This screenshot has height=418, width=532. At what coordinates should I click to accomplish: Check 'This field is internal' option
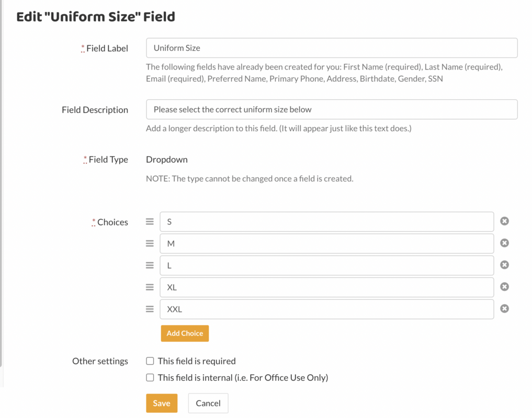tap(150, 377)
